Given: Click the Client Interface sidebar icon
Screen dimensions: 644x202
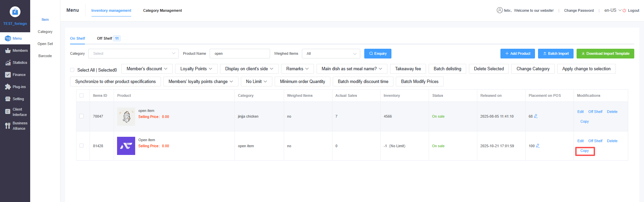Looking at the screenshot, I should [8, 112].
